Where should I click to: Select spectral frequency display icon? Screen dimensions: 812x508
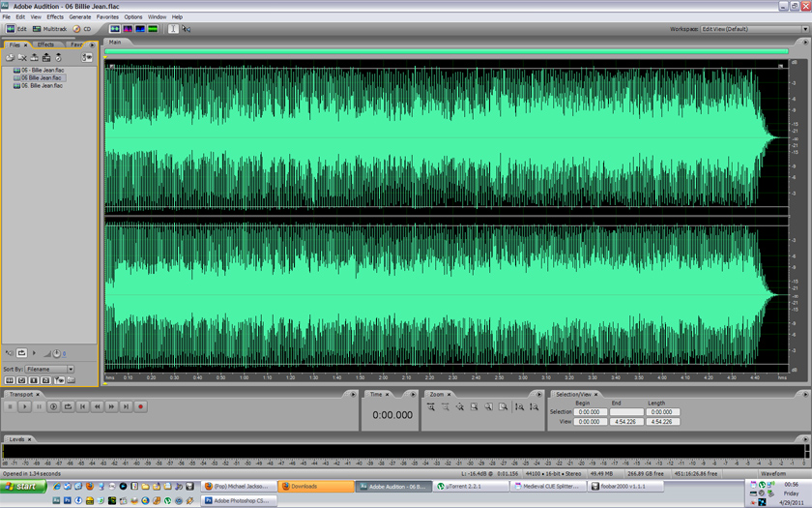[128, 29]
